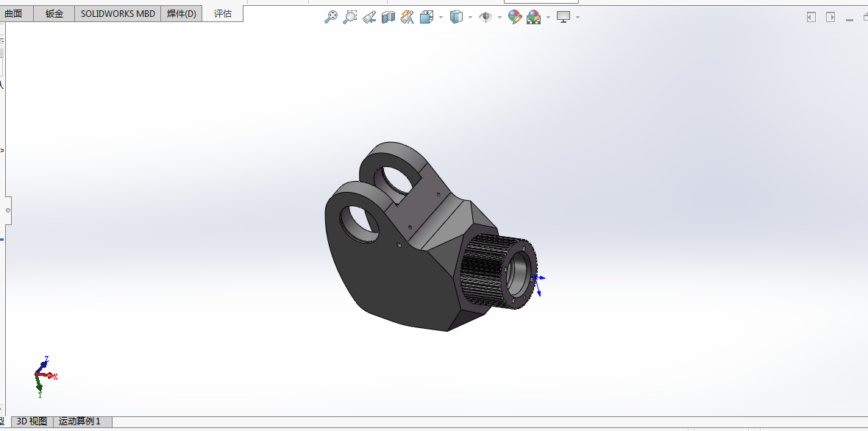Click left panel collapse icon

pyautogui.click(x=811, y=17)
